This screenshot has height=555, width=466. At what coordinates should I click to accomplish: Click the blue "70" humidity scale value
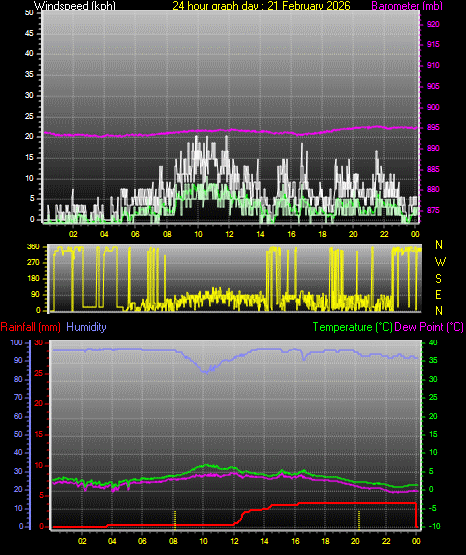[18, 397]
